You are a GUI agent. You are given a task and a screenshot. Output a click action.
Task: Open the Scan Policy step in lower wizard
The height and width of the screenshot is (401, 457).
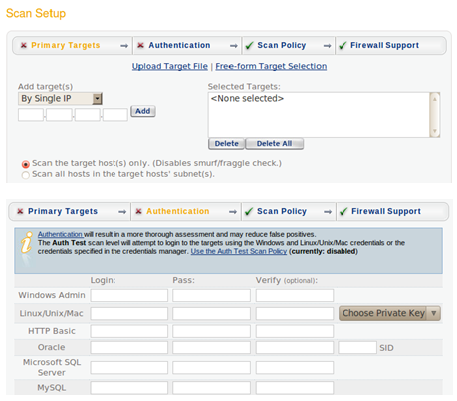tap(282, 211)
